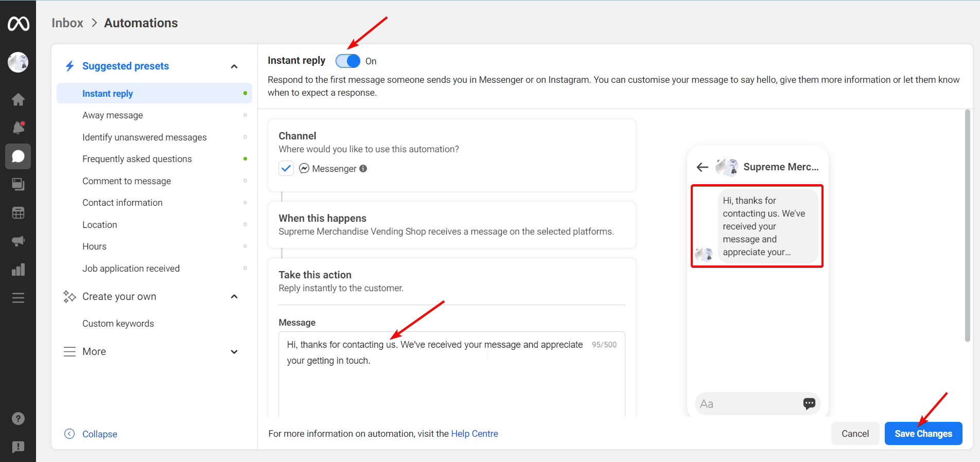This screenshot has height=462, width=980.
Task: Open the Inbox chat bubble icon
Action: [18, 156]
